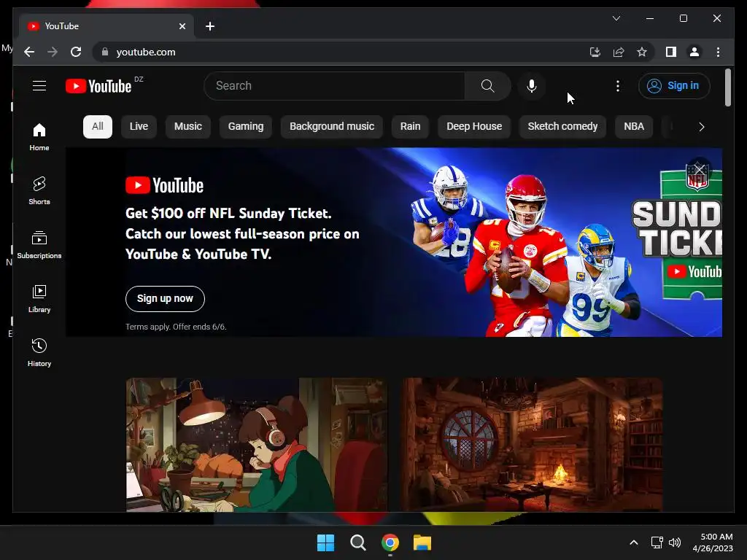This screenshot has width=747, height=560.
Task: Open network status tray icon
Action: tap(657, 542)
